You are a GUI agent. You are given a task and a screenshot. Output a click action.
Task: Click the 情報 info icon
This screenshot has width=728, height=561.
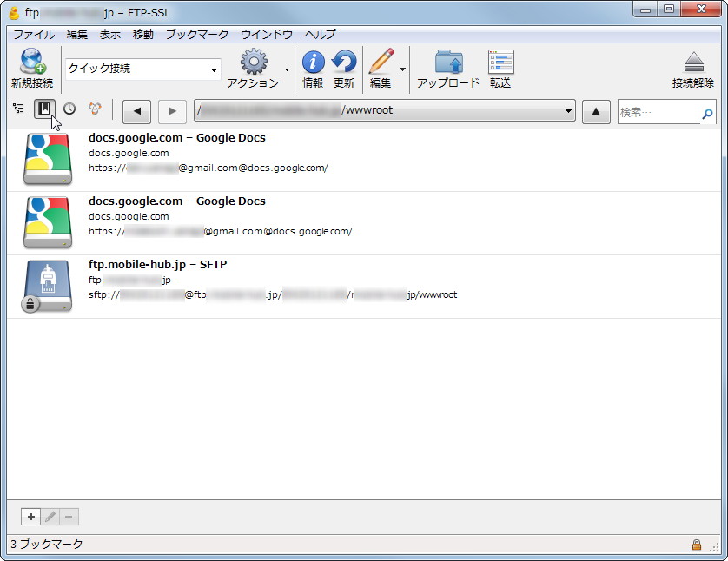(314, 62)
